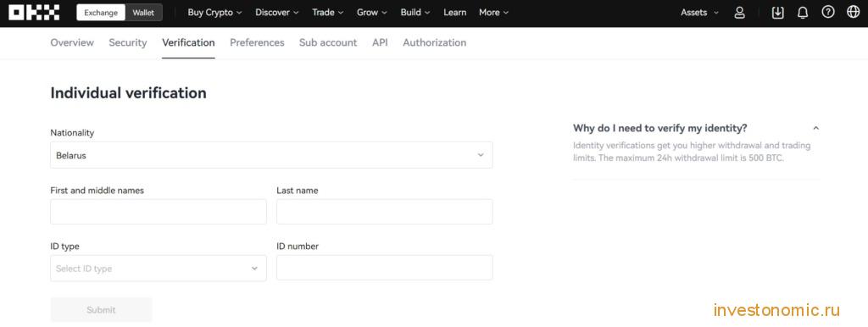Click the OKX logo

coord(34,12)
